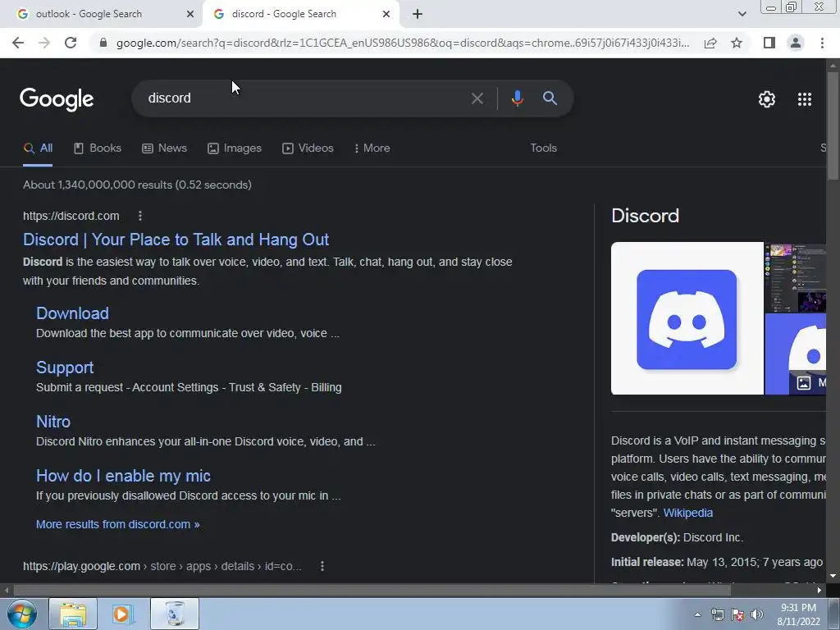
Task: Open the Recycle Bin taskbar item
Action: tap(175, 614)
